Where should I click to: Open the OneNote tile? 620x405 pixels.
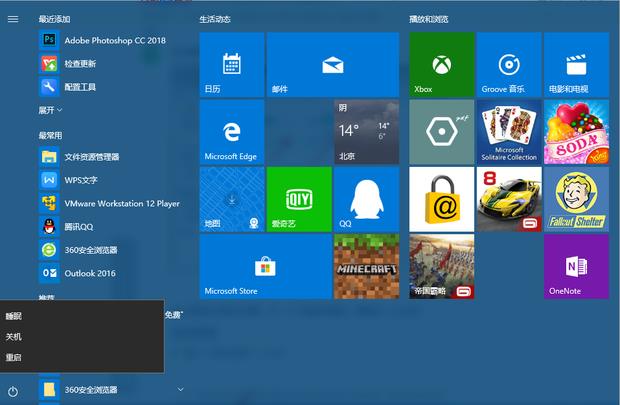[576, 267]
